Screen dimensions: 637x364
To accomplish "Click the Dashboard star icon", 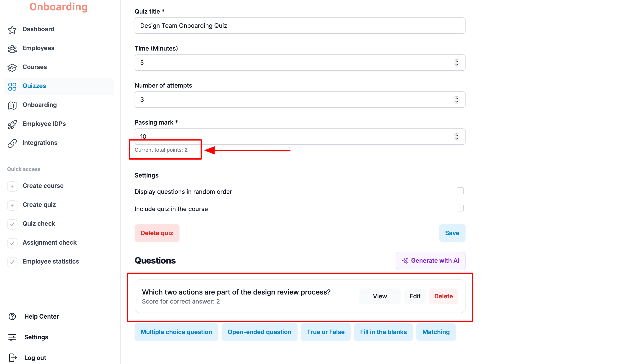I will (x=12, y=29).
